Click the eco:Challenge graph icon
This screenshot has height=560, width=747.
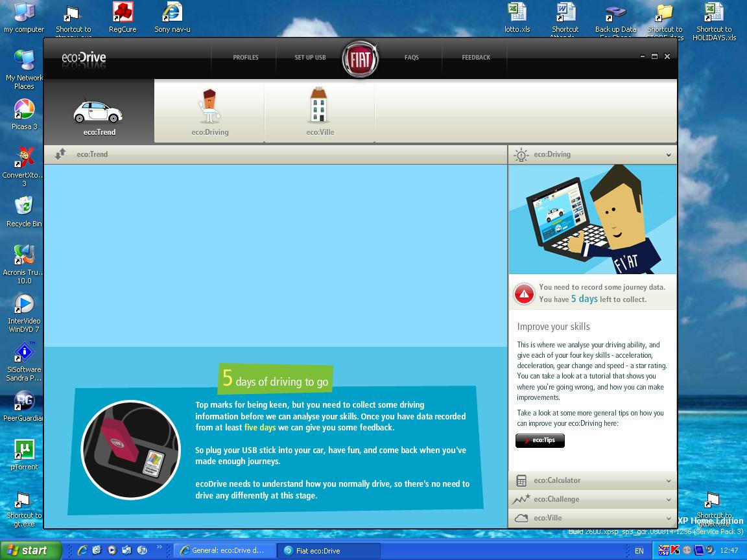pos(521,500)
